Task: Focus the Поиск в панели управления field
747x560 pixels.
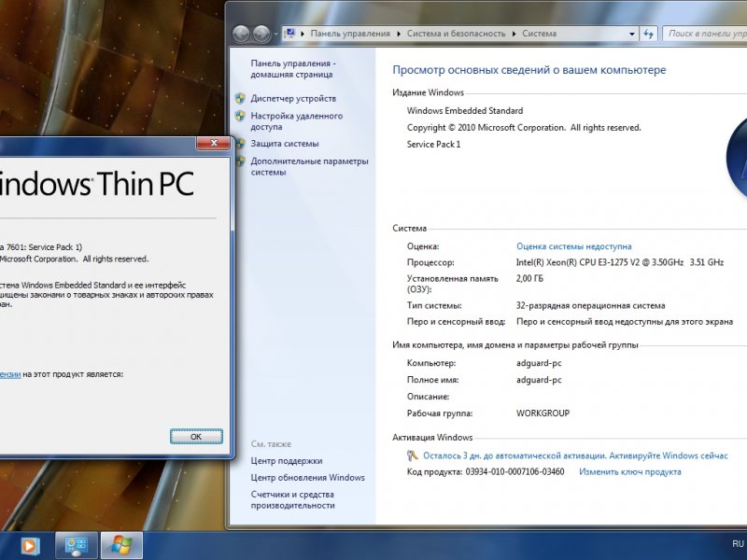Action: [x=705, y=34]
